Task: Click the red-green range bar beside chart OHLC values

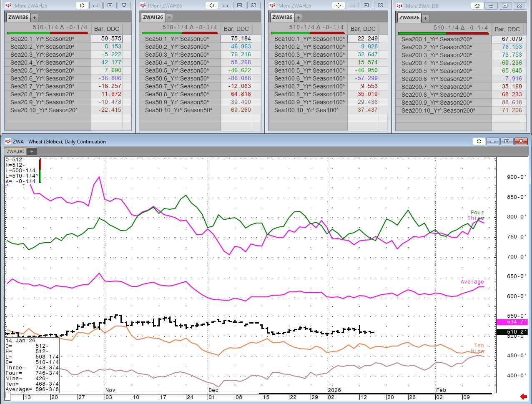Action: 40,171
